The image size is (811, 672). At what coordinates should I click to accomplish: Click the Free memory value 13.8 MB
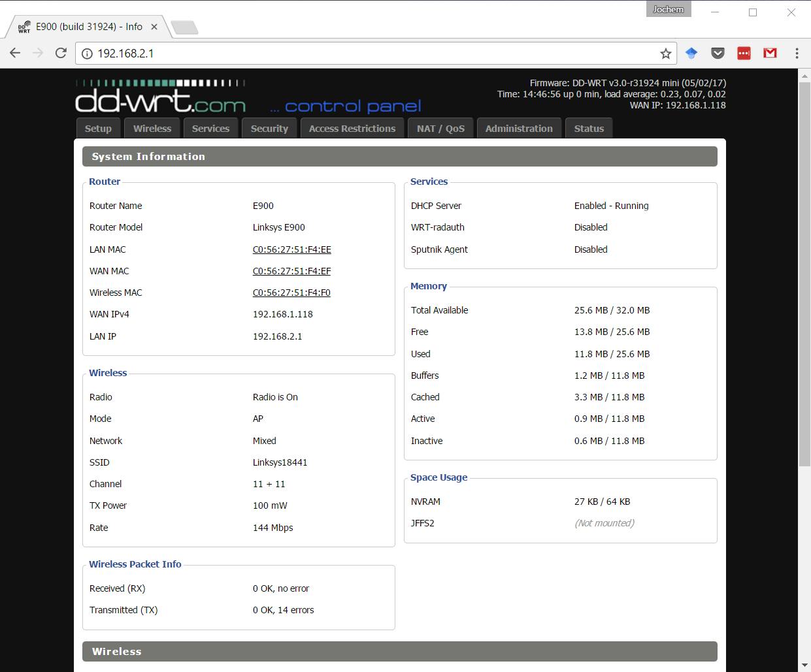612,332
